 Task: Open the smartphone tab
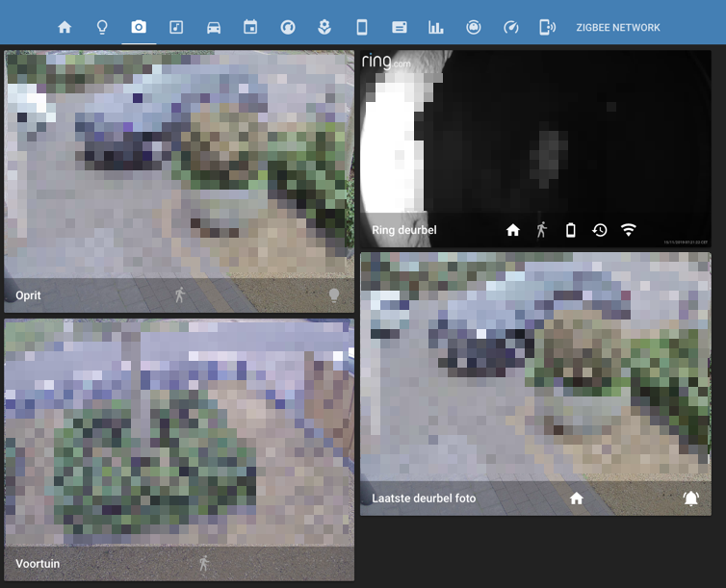[362, 27]
